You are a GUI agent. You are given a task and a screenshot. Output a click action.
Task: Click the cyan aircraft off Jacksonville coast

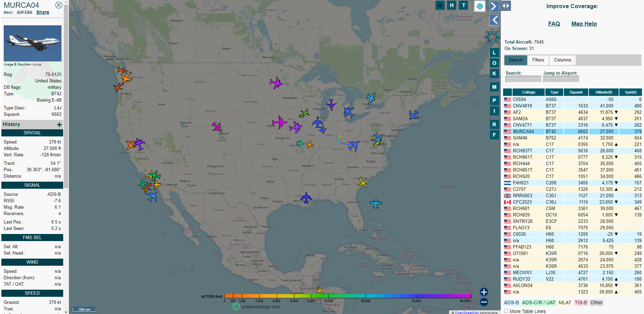[376, 204]
